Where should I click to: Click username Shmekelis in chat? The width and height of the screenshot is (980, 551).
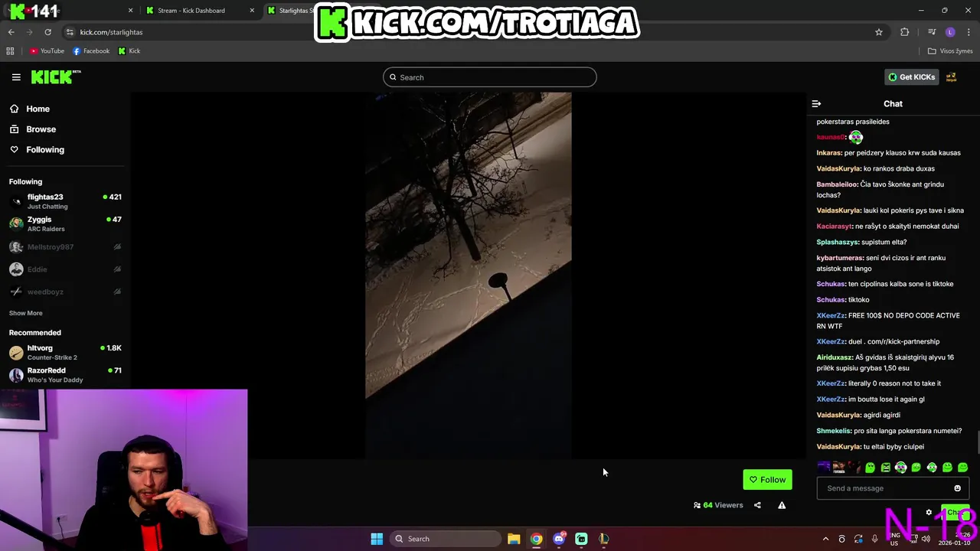pos(834,431)
